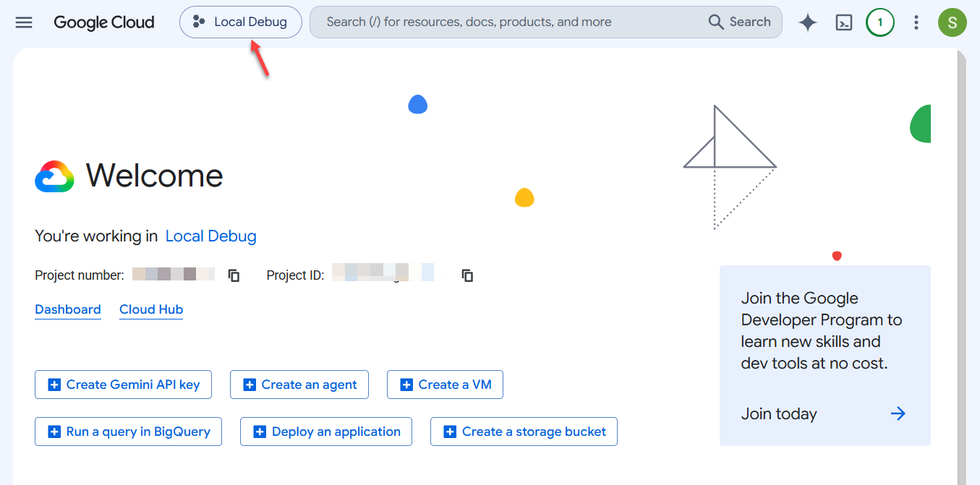
Task: Click the Google Cloud logo
Action: 104,22
